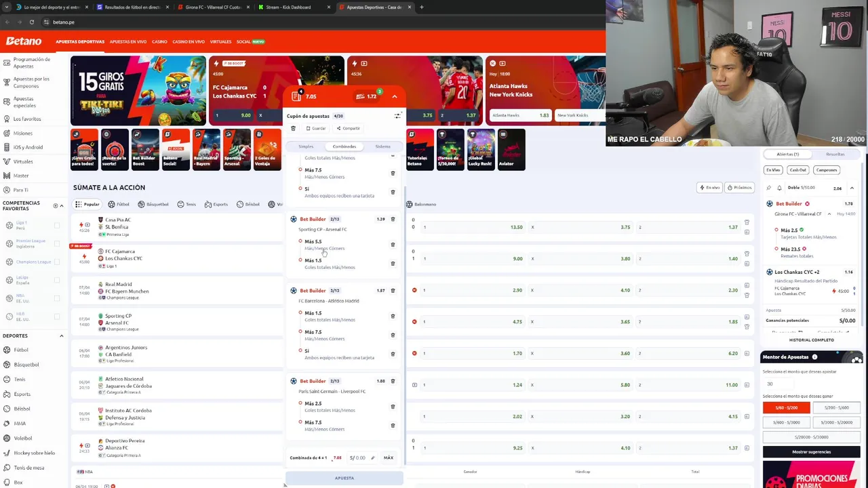Click the MAX stake button
This screenshot has width=868, height=488.
(388, 458)
